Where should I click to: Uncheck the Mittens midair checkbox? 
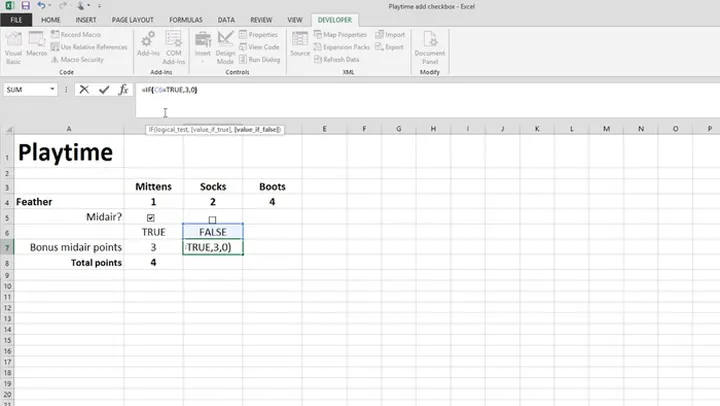click(x=151, y=218)
